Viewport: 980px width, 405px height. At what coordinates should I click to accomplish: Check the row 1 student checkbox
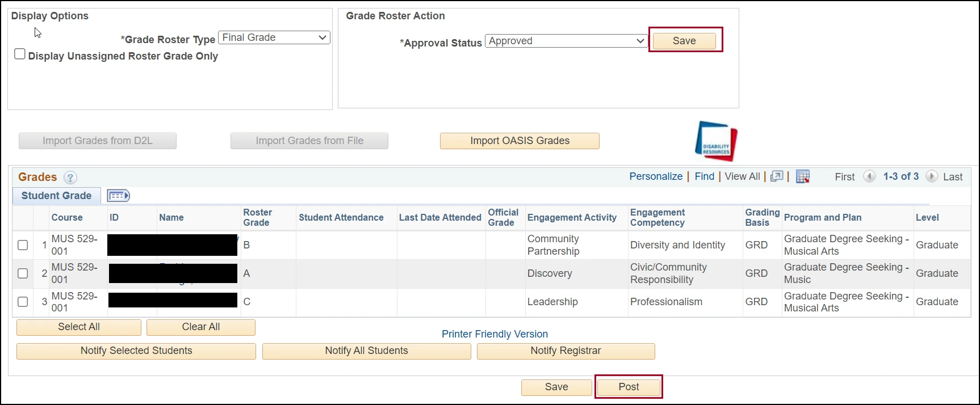23,245
